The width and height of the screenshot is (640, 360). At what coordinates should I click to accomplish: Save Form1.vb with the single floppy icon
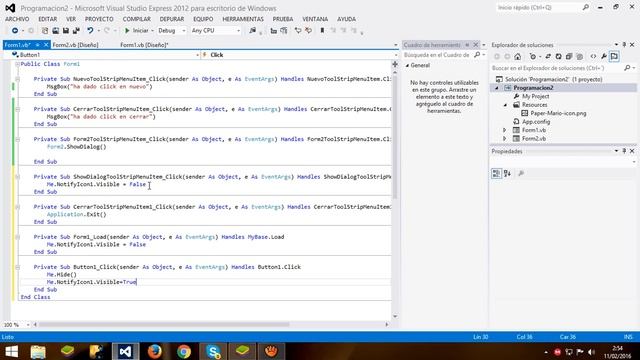tap(66, 31)
